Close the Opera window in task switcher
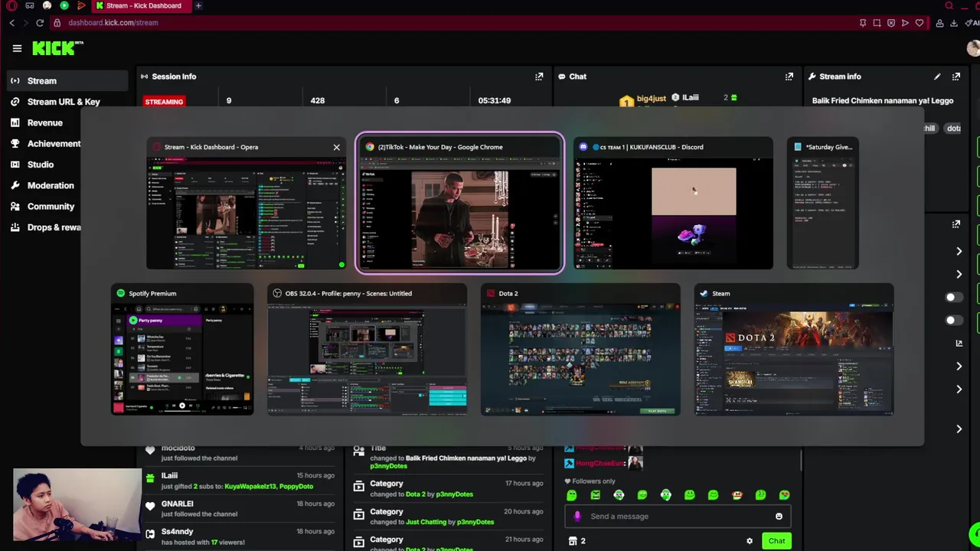 [336, 147]
